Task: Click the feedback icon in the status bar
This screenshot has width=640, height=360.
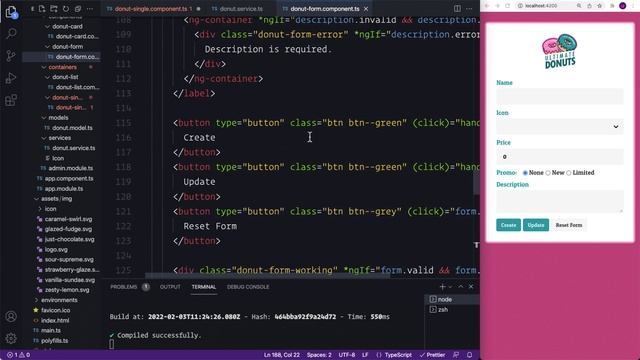Action: [x=456, y=355]
